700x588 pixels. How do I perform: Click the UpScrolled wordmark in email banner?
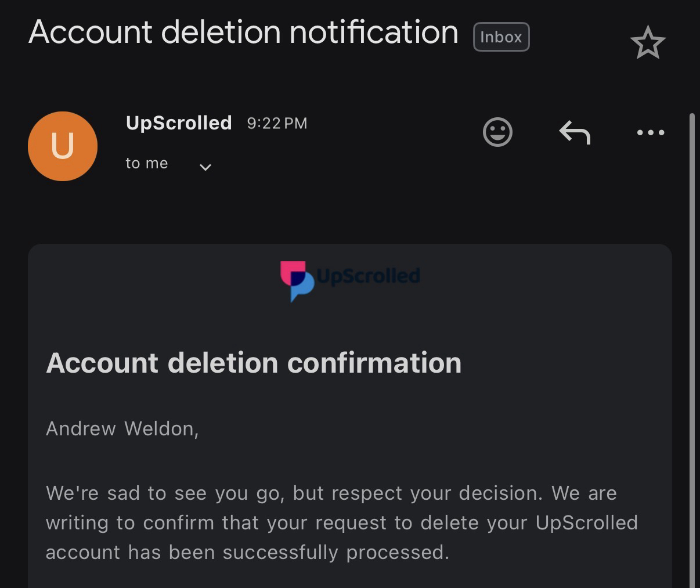[x=369, y=276]
